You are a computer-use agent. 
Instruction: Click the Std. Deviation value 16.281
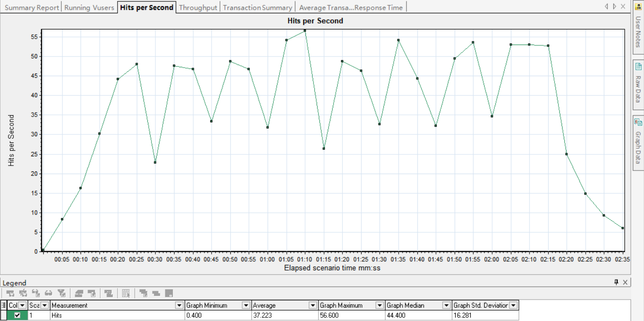[x=485, y=315]
